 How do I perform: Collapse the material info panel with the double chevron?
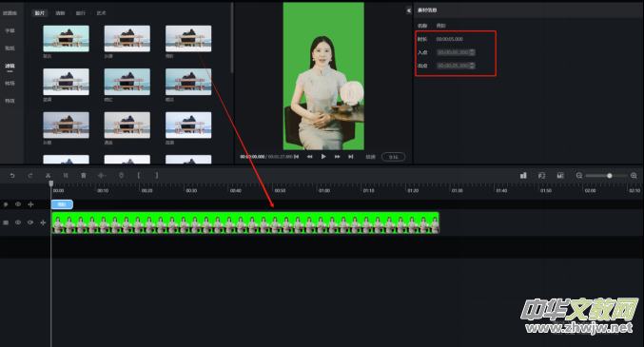[x=409, y=10]
